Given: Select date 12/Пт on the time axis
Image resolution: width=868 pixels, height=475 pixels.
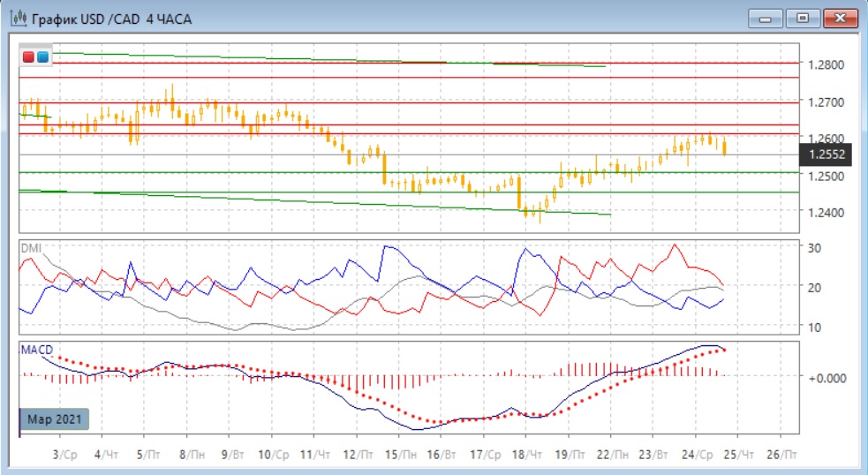Looking at the screenshot, I should (359, 455).
